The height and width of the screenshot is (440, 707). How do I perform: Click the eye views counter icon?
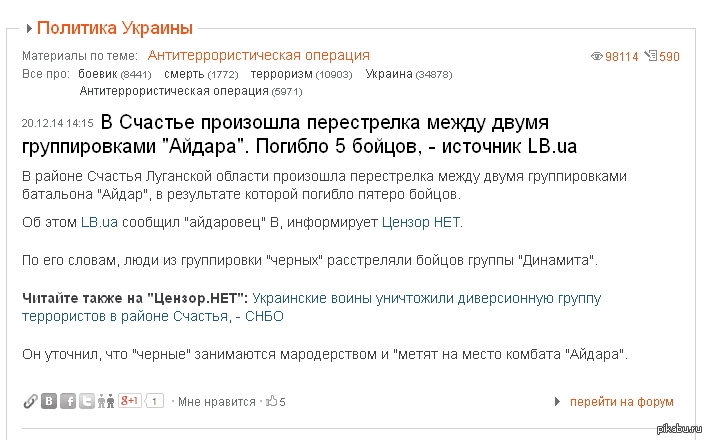click(x=597, y=56)
